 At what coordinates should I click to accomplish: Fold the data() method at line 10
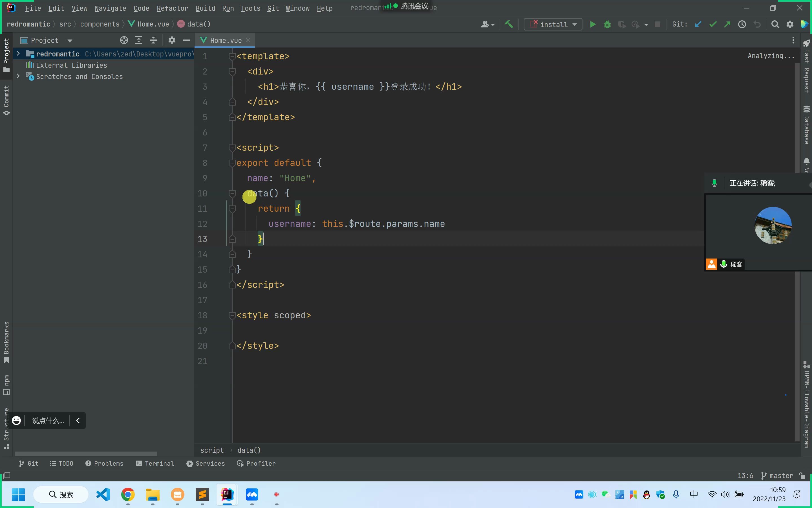tap(232, 193)
